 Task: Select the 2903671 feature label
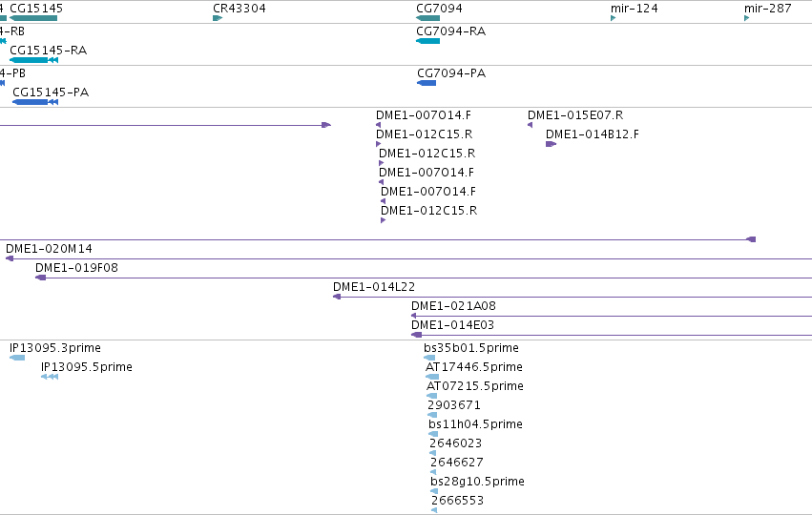coord(453,405)
